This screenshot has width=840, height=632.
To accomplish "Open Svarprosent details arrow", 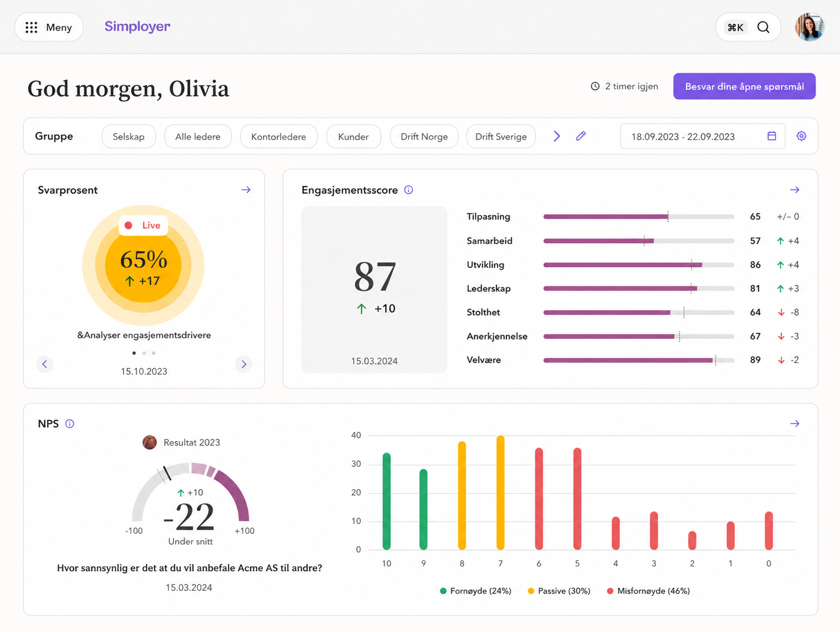I will (x=246, y=190).
